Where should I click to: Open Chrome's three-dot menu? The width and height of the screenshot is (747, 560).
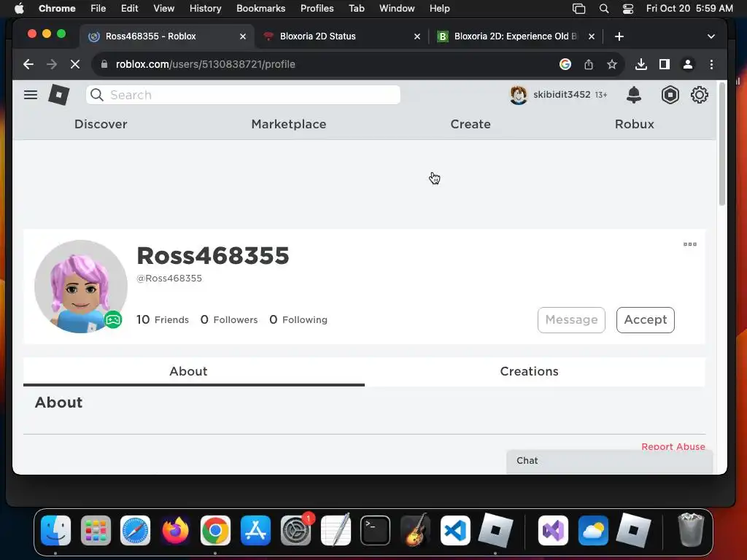point(711,64)
